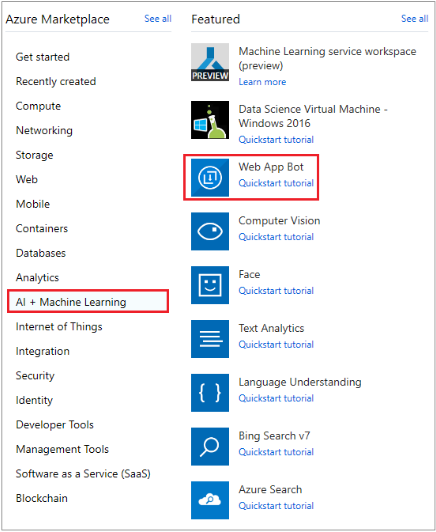Image resolution: width=436 pixels, height=532 pixels.
Task: Select the Web App Bot icon
Action: click(210, 177)
